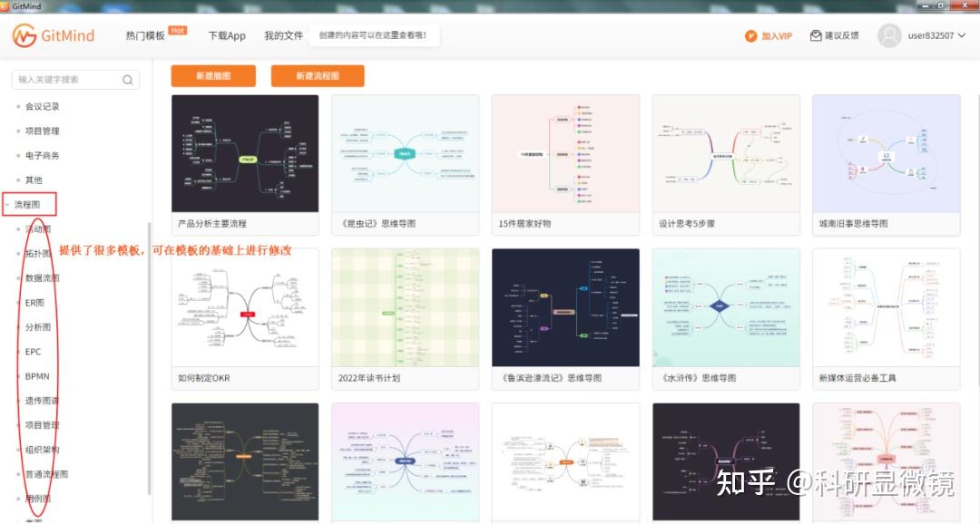Open the 《水浒传》思维导图 template thumbnail
This screenshot has width=980, height=524.
pos(725,308)
